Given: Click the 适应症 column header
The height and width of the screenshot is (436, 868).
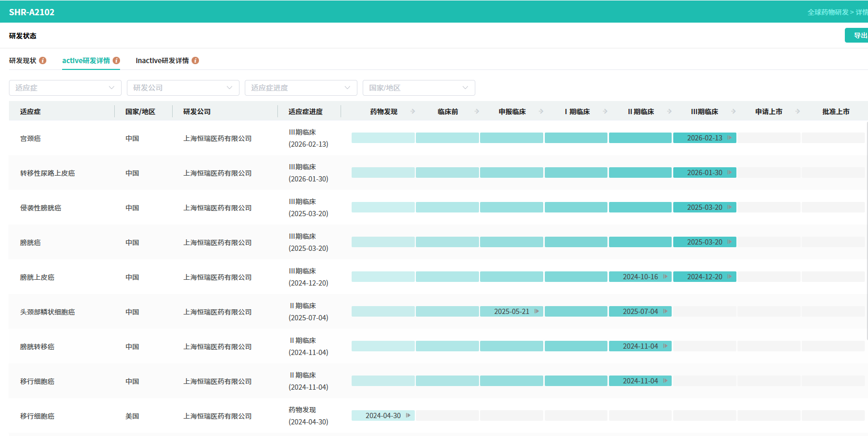Looking at the screenshot, I should (31, 111).
